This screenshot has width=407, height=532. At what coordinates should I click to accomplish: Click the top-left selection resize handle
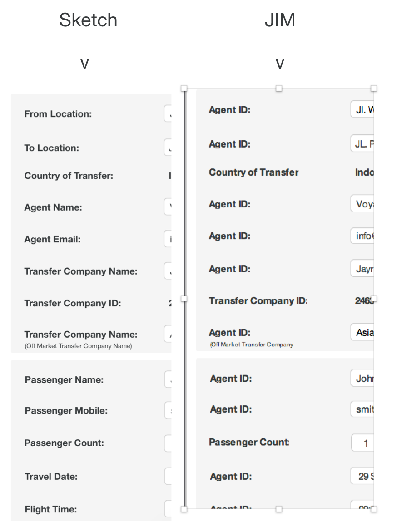click(184, 88)
